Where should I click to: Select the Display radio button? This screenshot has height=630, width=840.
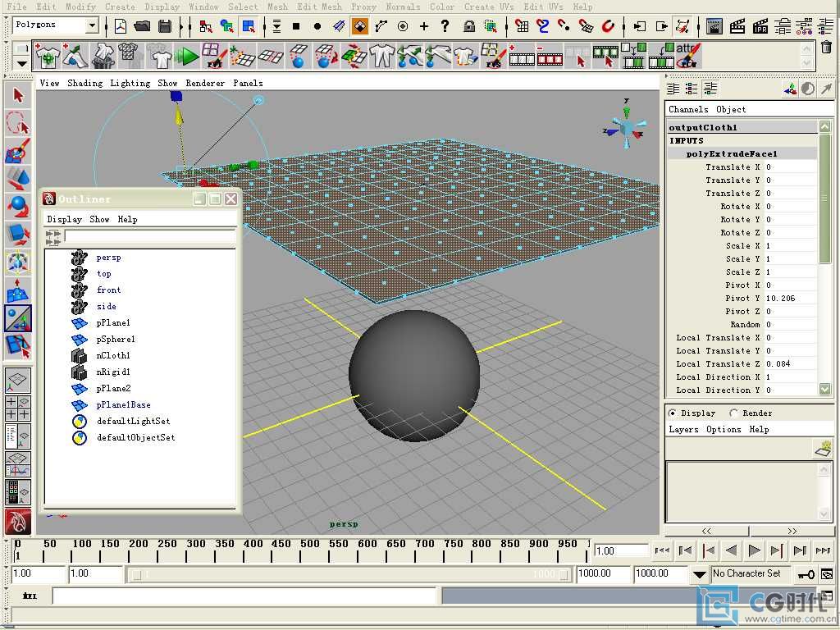673,413
